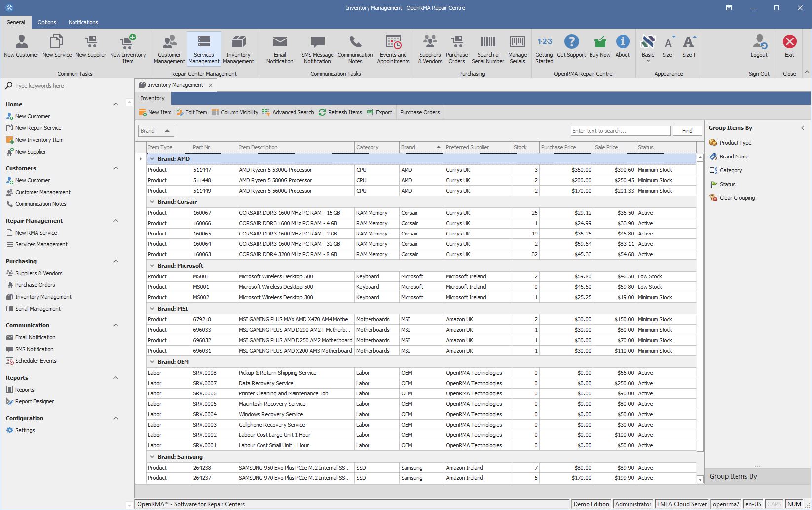This screenshot has height=510, width=812.
Task: Click the red Exit icon
Action: coord(789,46)
